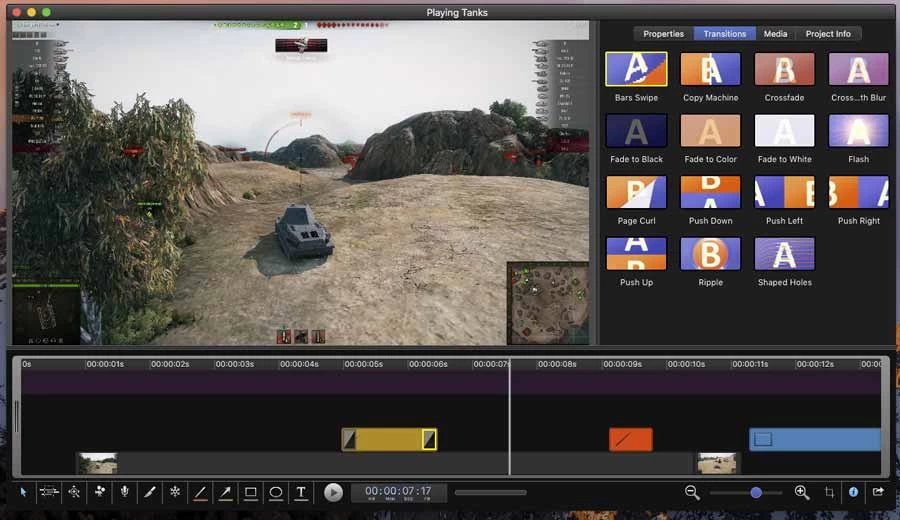Open the share export icon

pos(878,492)
